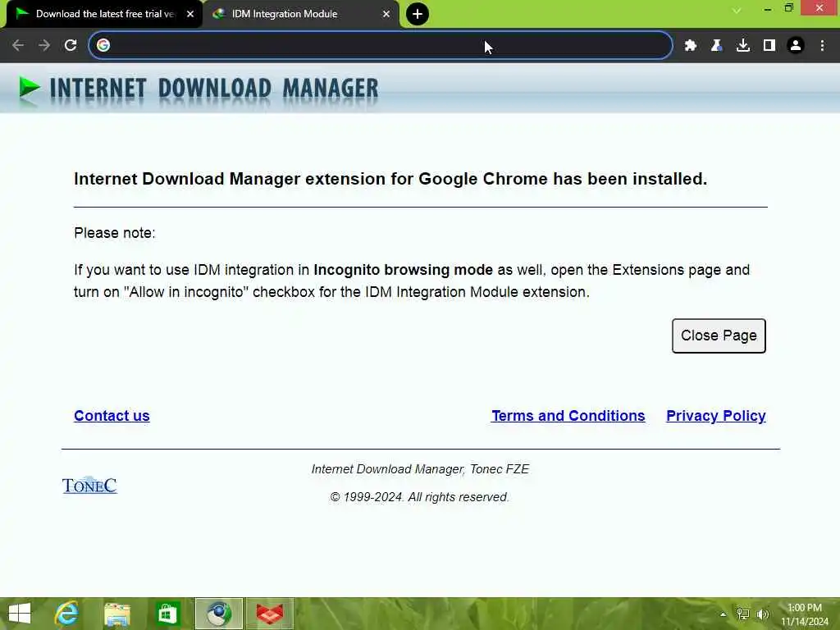Click the 'Incognito browsing mode' bold text
The width and height of the screenshot is (840, 630).
click(x=403, y=269)
